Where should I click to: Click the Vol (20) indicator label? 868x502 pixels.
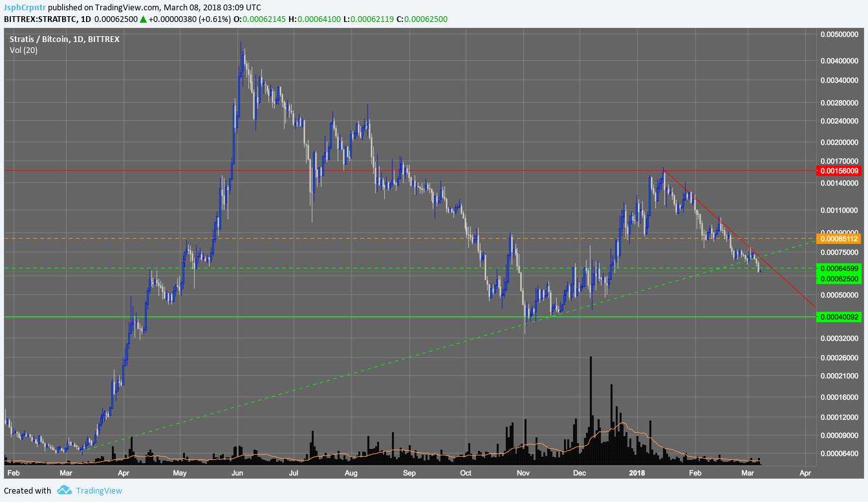(23, 50)
